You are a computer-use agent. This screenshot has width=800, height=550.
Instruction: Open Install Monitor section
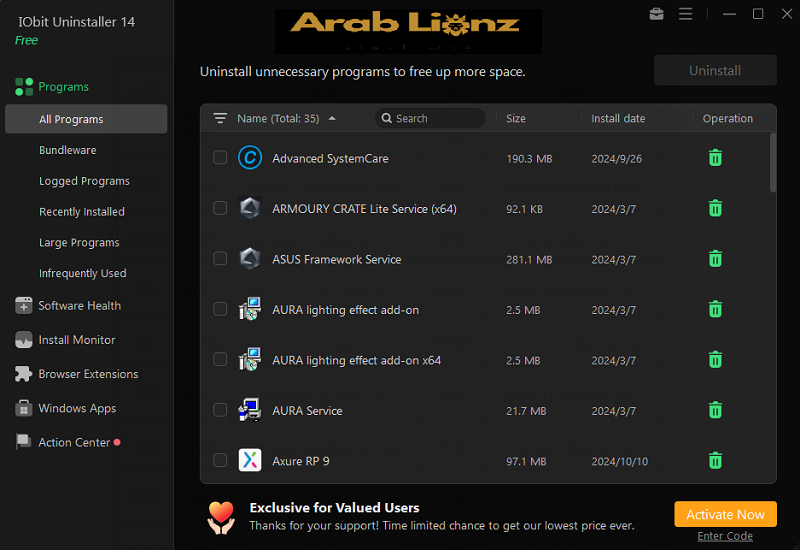(77, 340)
